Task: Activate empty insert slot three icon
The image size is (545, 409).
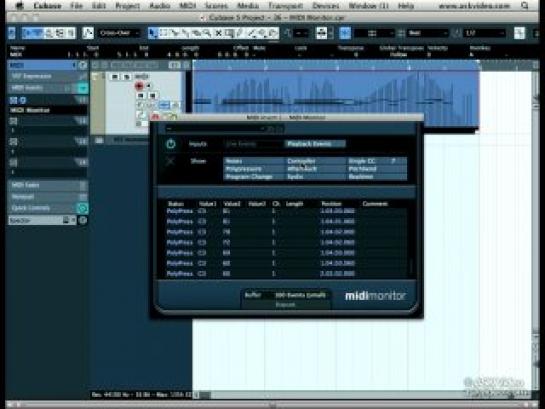Action: coord(13,141)
